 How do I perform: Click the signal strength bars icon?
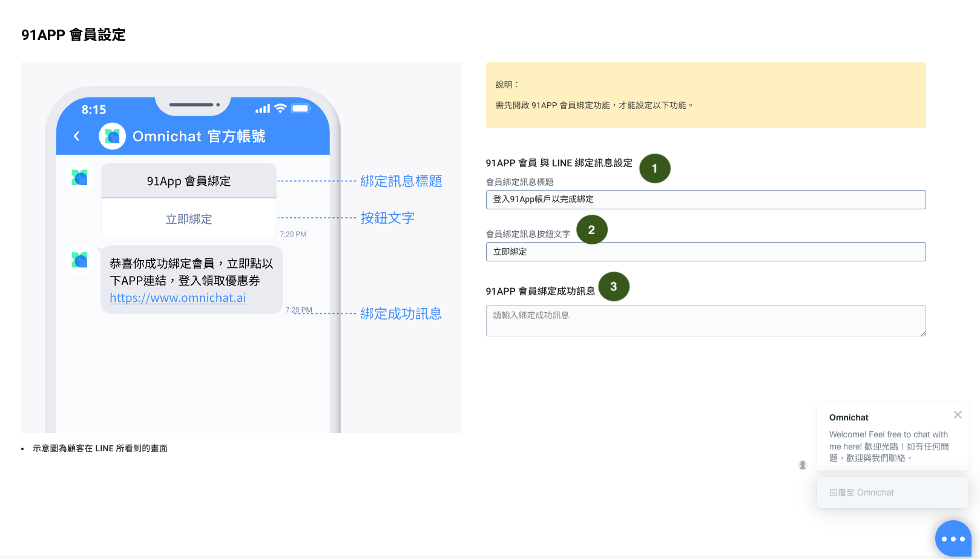click(x=263, y=109)
